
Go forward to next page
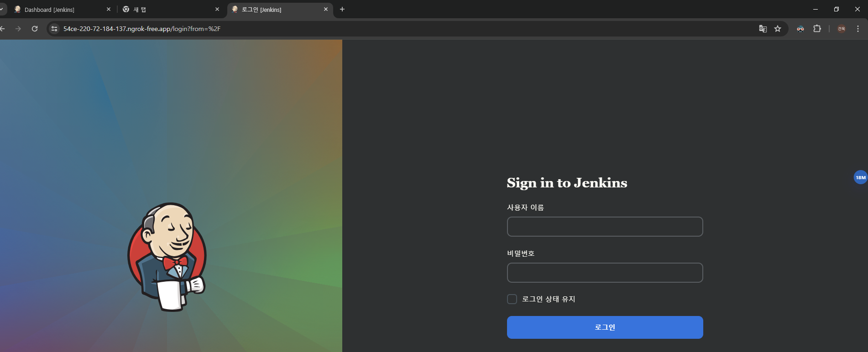click(18, 29)
